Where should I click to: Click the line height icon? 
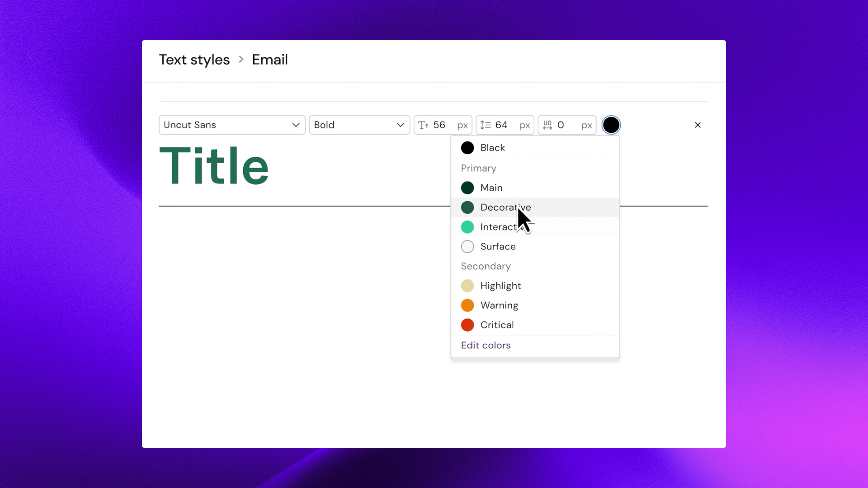coord(485,125)
